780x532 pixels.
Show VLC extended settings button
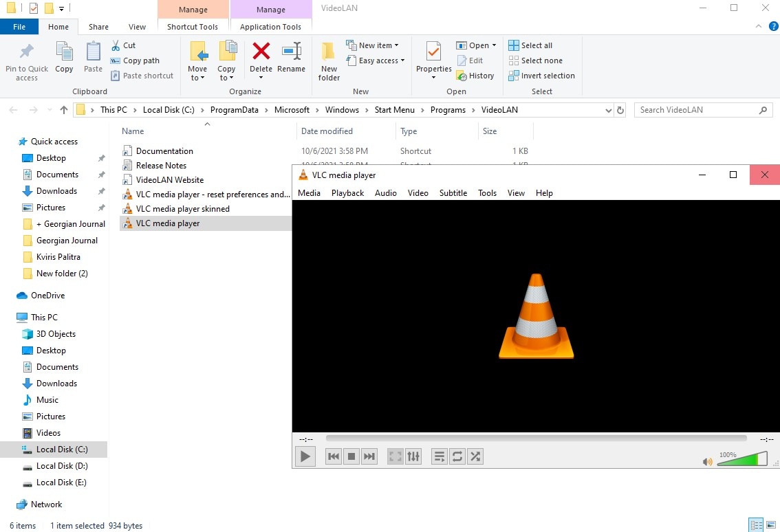click(413, 456)
